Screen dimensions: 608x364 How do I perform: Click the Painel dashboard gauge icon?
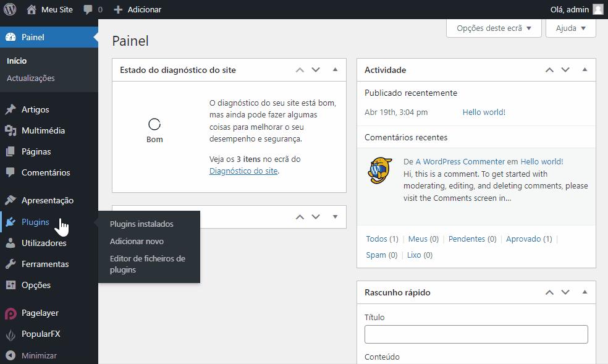tap(11, 37)
